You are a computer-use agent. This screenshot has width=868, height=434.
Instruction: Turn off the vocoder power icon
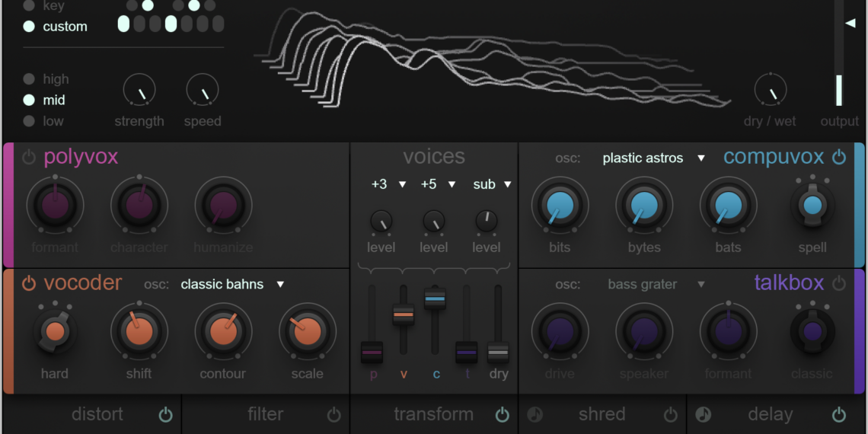29,283
